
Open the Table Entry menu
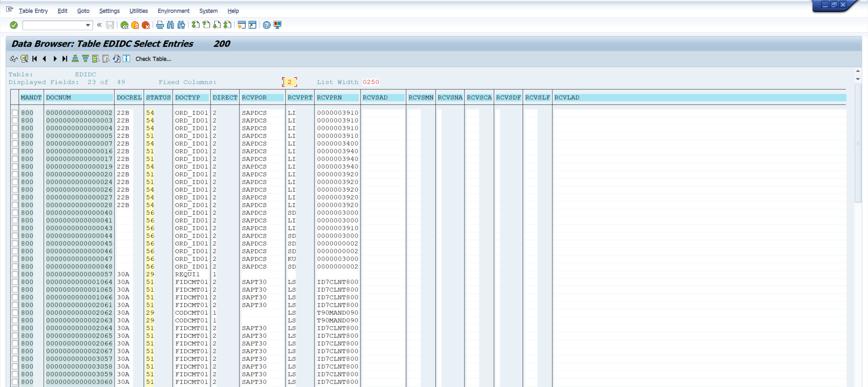[33, 11]
